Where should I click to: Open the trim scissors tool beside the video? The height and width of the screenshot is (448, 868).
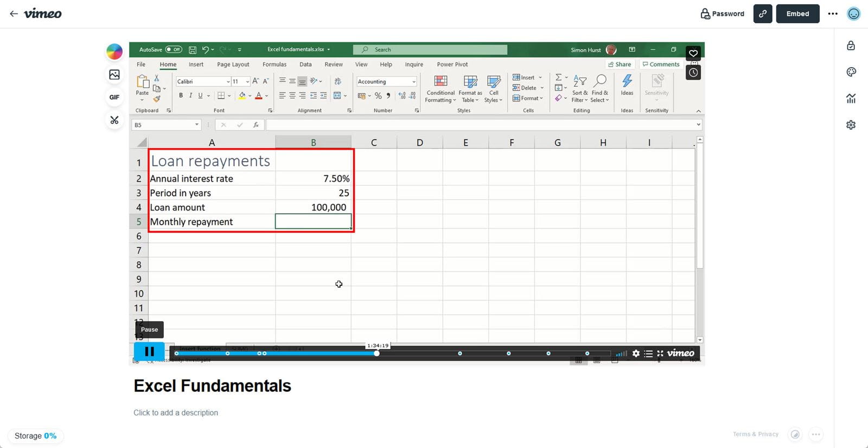[114, 120]
